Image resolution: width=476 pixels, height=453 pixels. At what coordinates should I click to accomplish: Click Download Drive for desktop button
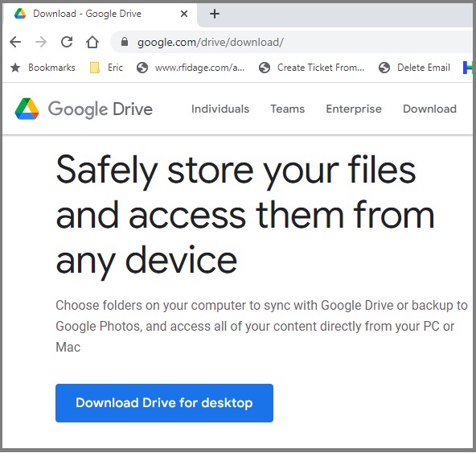click(x=164, y=403)
